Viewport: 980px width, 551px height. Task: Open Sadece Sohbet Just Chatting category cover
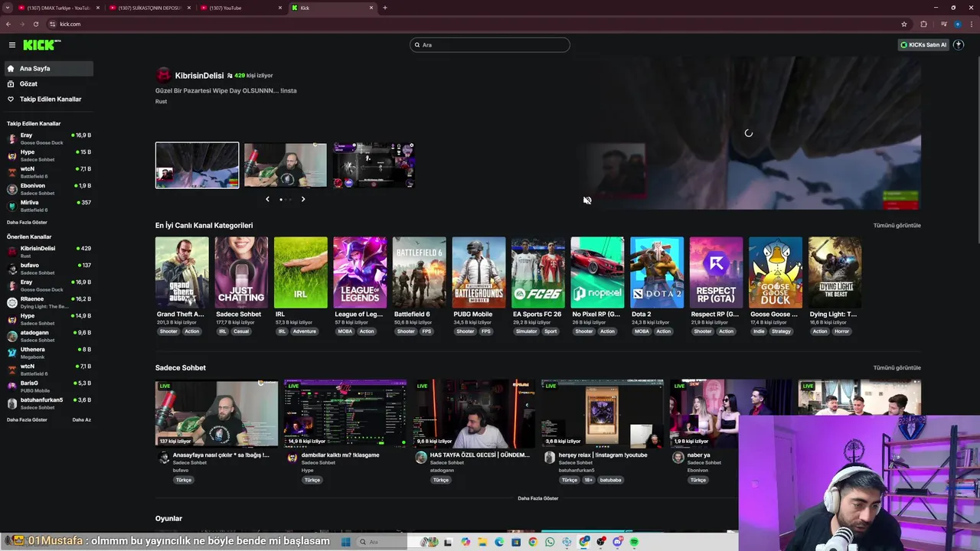point(241,272)
